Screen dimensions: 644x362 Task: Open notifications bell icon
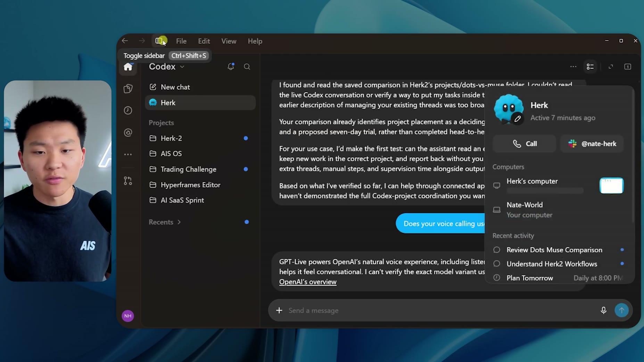click(x=231, y=67)
